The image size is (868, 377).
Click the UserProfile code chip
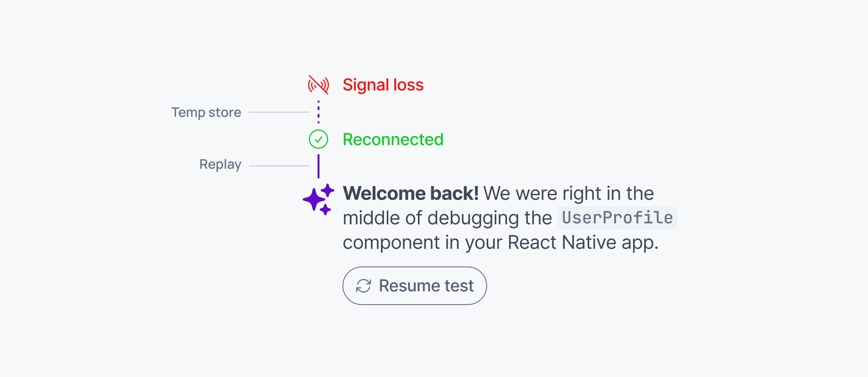pyautogui.click(x=617, y=218)
